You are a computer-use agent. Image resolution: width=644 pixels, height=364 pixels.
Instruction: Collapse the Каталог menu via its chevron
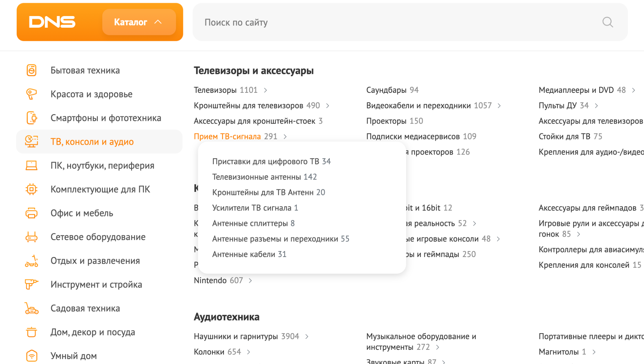point(158,22)
